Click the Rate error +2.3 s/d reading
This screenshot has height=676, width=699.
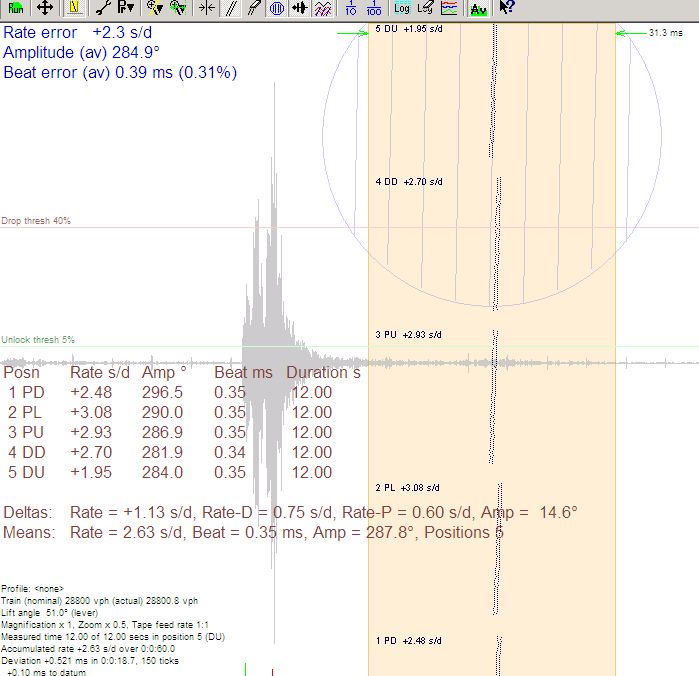78,33
